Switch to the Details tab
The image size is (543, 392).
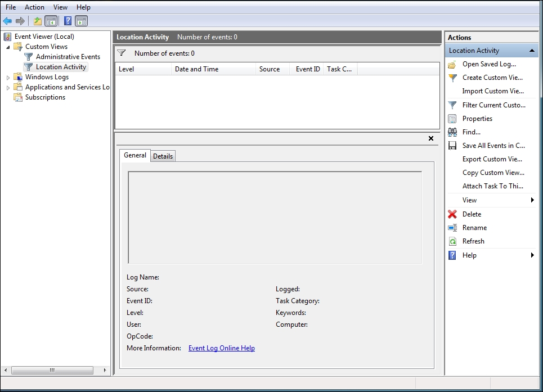pyautogui.click(x=163, y=156)
